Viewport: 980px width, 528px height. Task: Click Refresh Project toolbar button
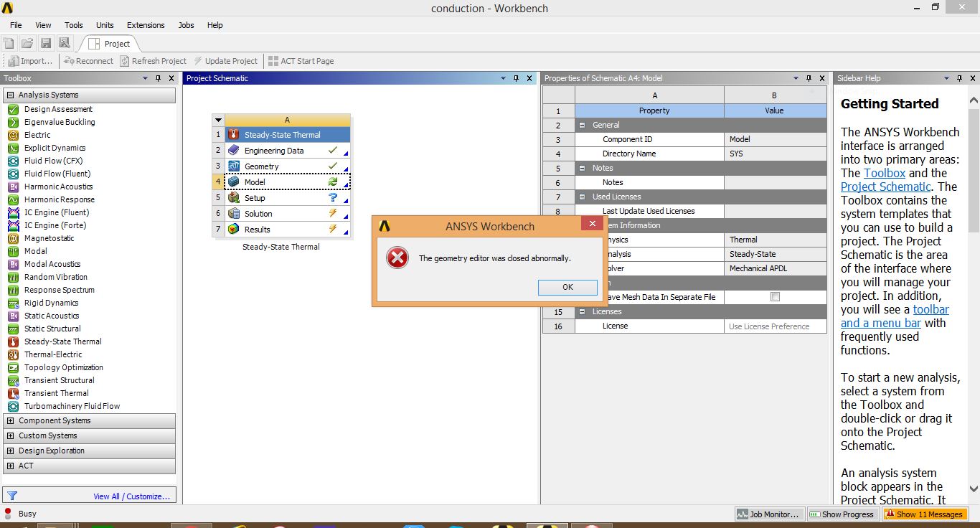(x=154, y=61)
